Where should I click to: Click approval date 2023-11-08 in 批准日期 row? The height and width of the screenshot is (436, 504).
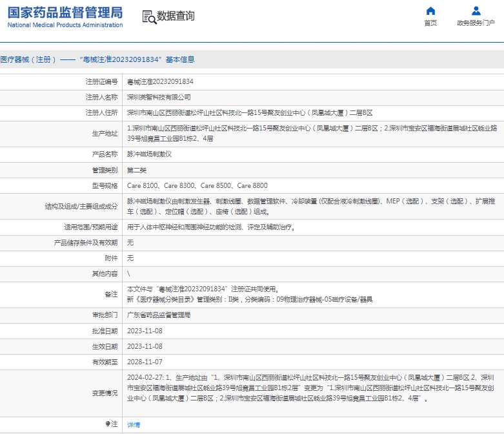[145, 331]
